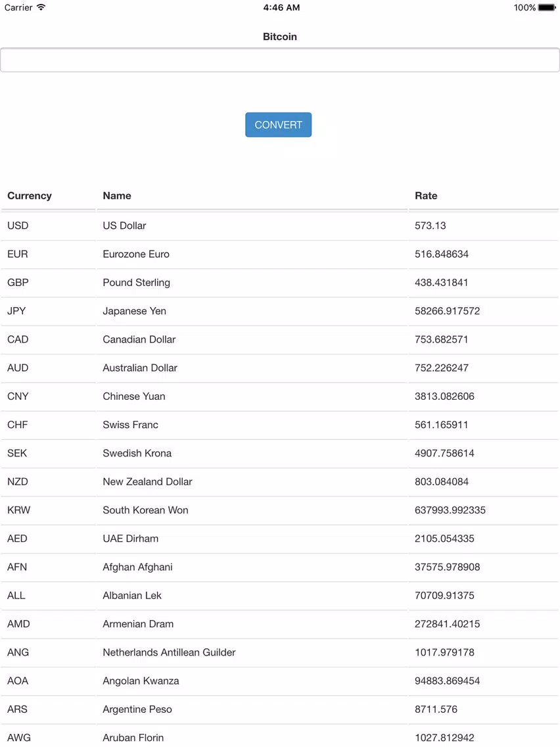Select the CAD currency code
The image size is (560, 747).
[18, 339]
